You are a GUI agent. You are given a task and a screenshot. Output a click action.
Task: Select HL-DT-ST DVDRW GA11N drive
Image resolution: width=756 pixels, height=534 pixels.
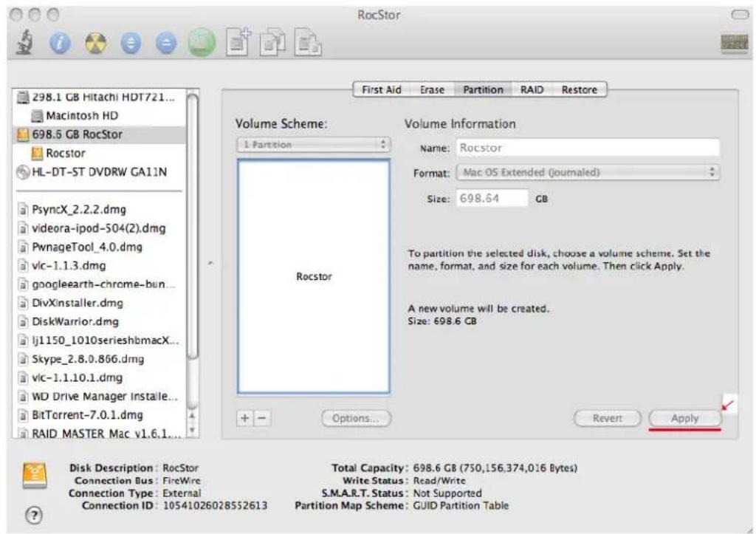click(x=98, y=172)
